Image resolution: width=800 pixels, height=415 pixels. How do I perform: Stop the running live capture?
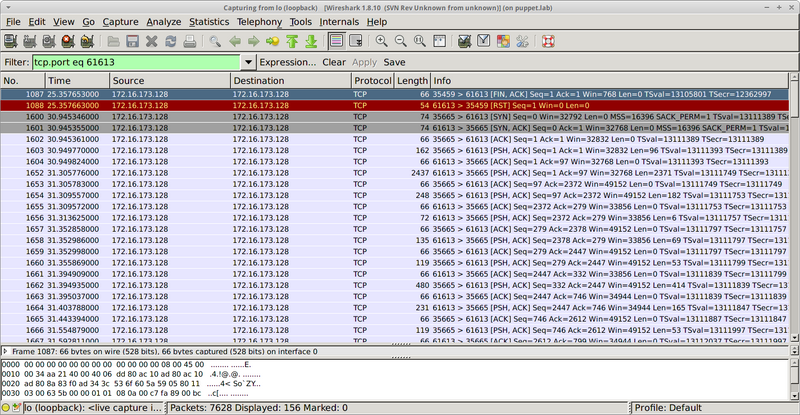68,41
